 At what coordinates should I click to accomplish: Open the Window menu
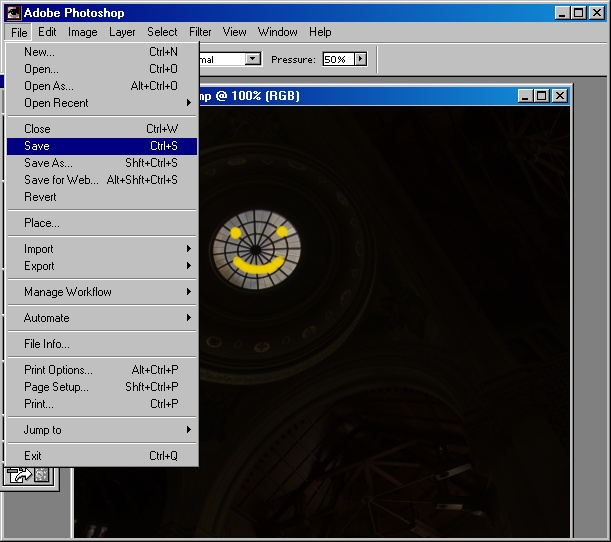click(x=277, y=32)
